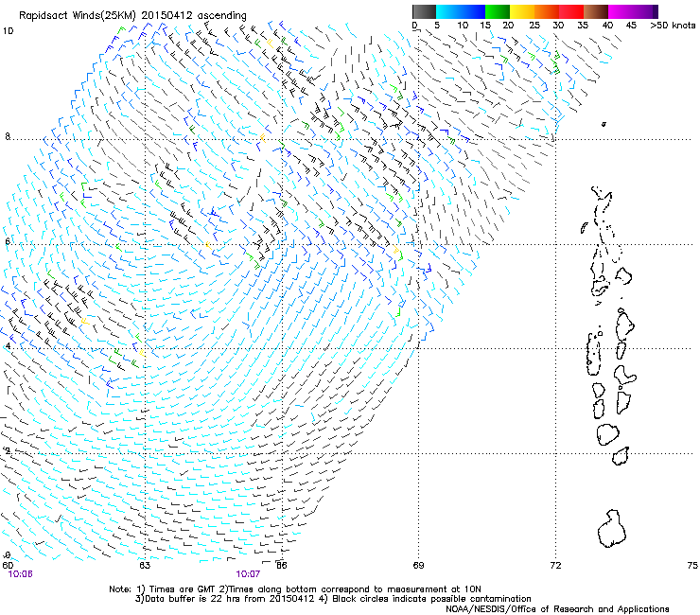The image size is (700, 615).
Task: Click the '40' label under the color legend
Action: pos(607,26)
